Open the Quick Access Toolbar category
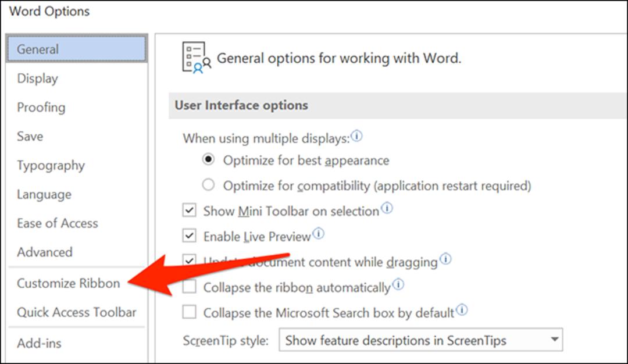Image resolution: width=628 pixels, height=364 pixels. point(77,312)
